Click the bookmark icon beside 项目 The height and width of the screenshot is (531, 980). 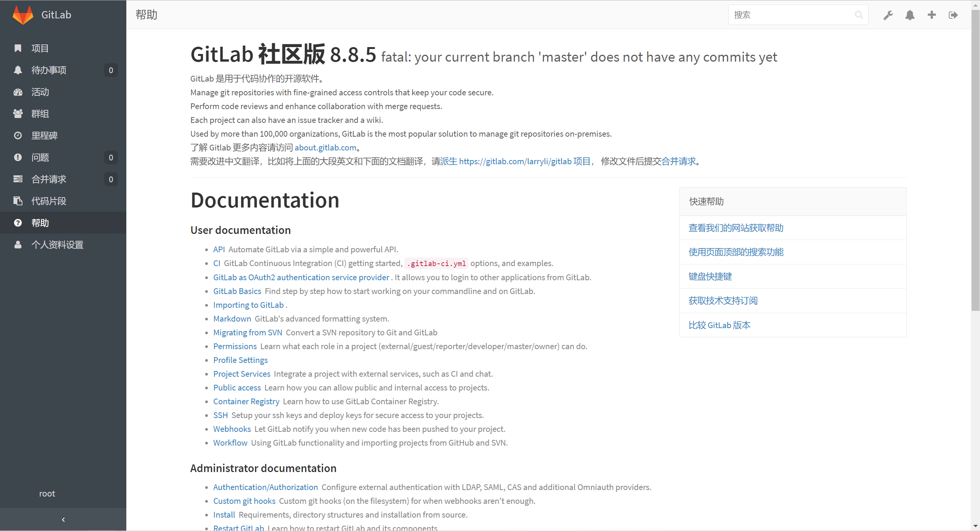(x=18, y=48)
